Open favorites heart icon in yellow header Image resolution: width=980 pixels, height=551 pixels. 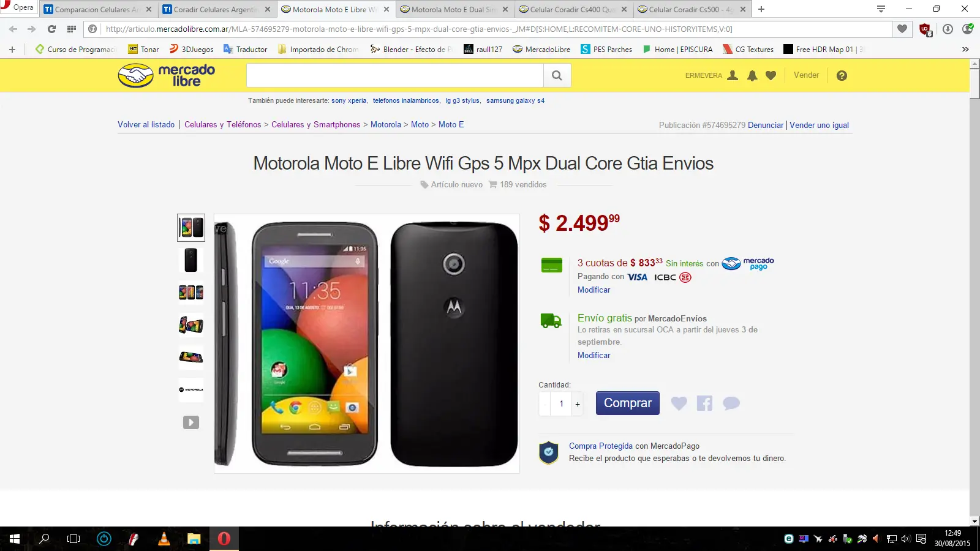click(771, 75)
